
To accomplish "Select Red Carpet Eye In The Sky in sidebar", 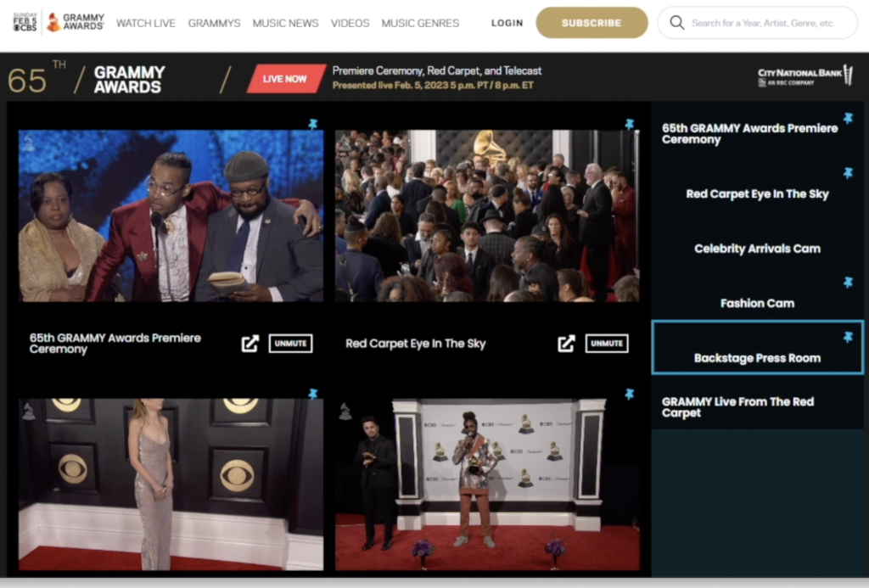I will tap(757, 183).
